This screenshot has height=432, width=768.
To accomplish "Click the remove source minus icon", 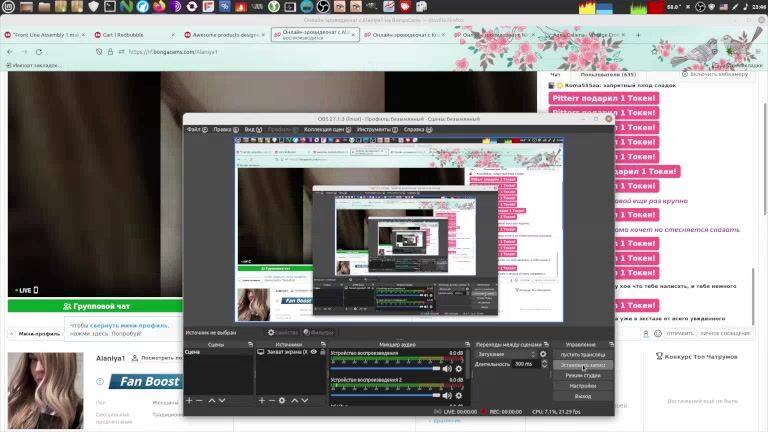I will click(272, 400).
